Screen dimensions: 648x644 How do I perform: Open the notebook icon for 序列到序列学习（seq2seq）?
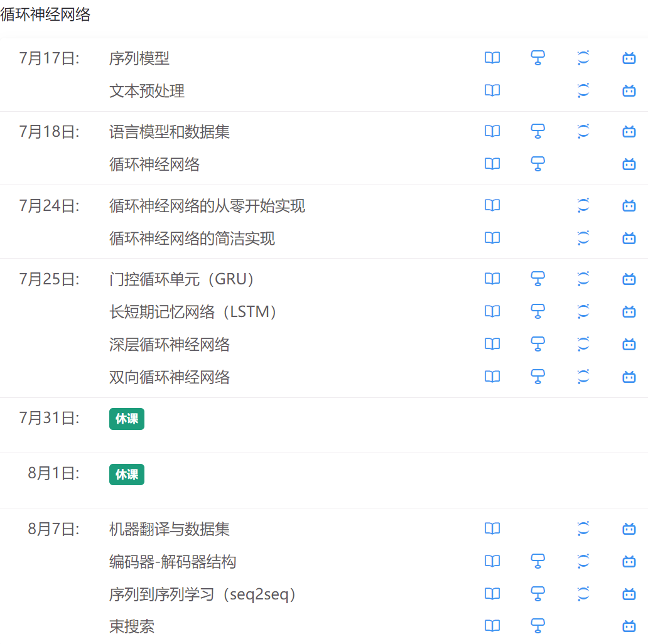pos(583,594)
